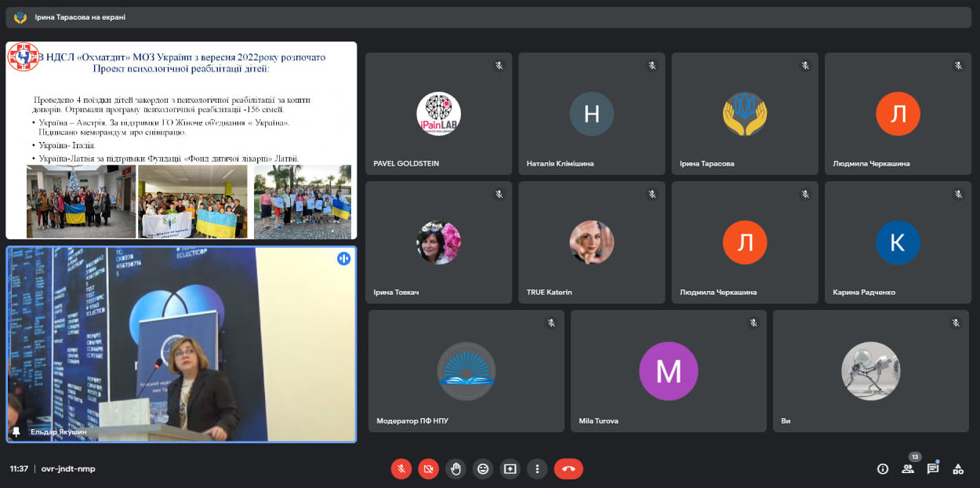Screen dimensions: 980x488
Task: Select the Mila Turova participant tile
Action: (x=668, y=371)
